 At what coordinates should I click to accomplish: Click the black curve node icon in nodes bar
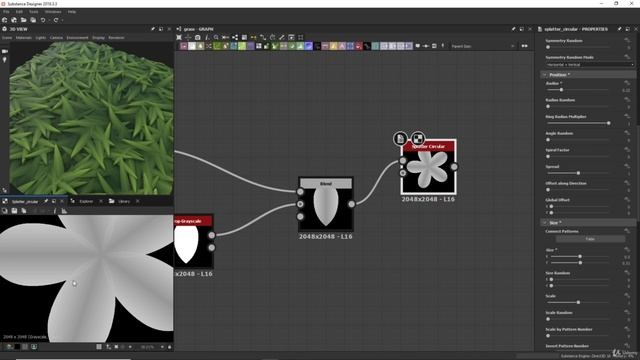click(367, 46)
